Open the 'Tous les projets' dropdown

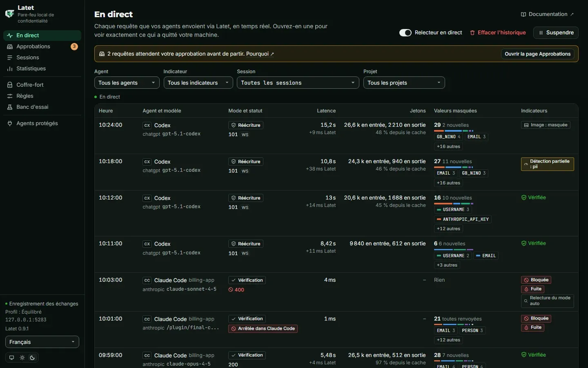pyautogui.click(x=404, y=83)
